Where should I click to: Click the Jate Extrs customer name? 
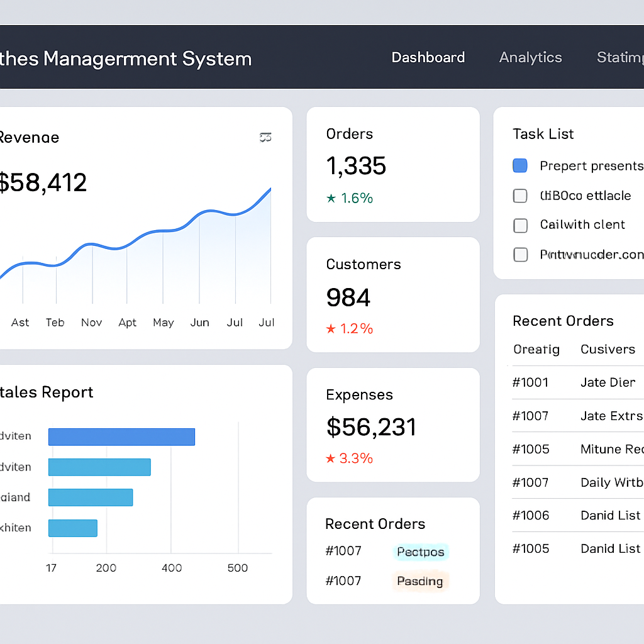click(611, 416)
